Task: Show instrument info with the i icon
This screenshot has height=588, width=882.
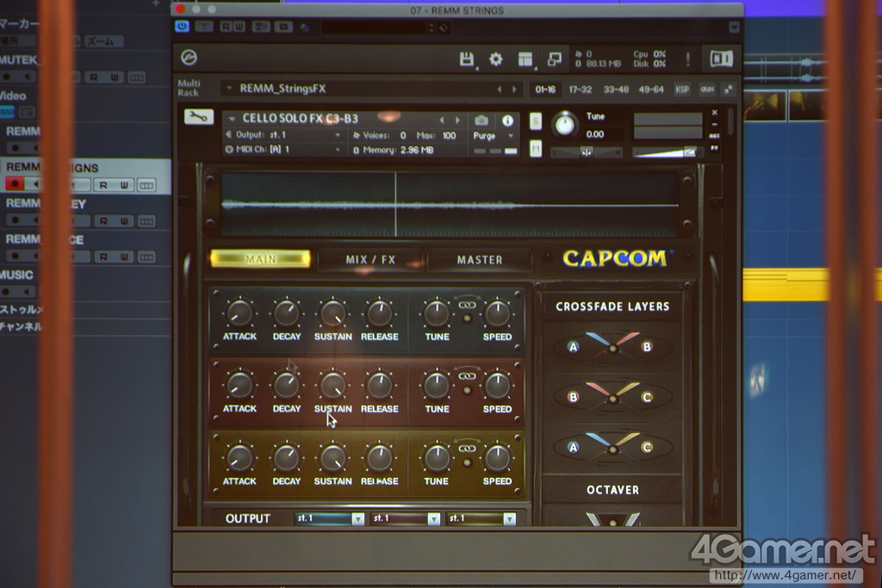Action: coord(507,121)
